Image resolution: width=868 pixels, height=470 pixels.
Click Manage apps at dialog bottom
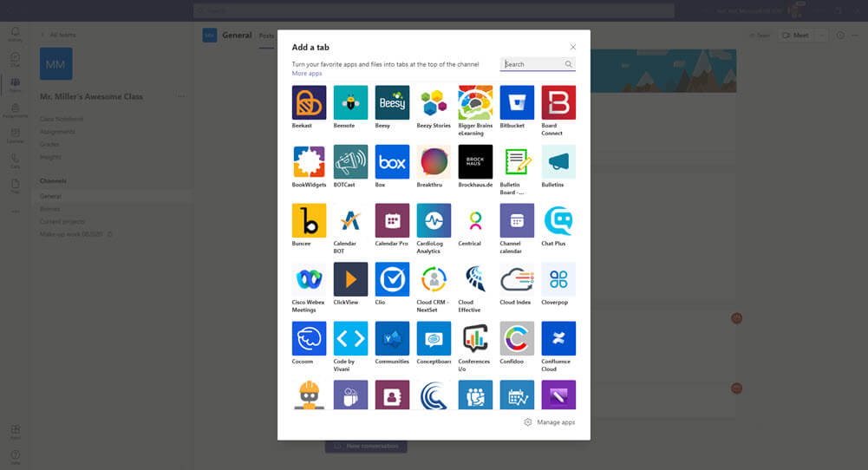[550, 421]
